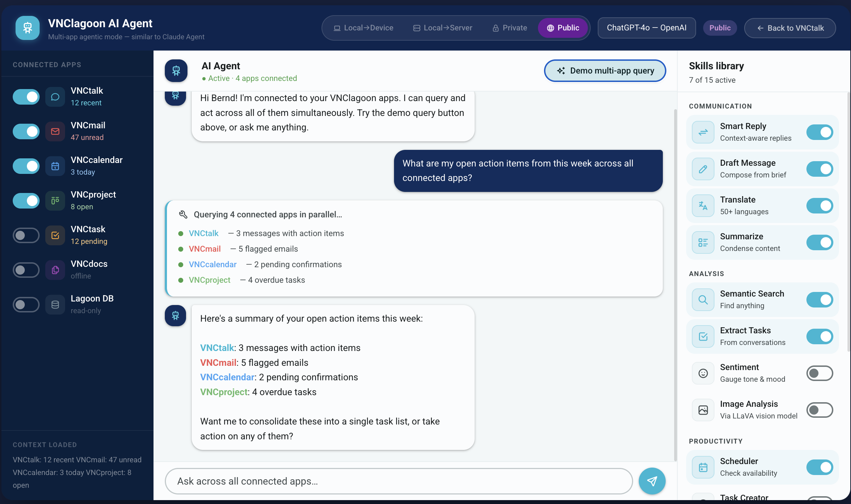Image resolution: width=851 pixels, height=504 pixels.
Task: Switch to the Private mode tab
Action: pyautogui.click(x=510, y=28)
